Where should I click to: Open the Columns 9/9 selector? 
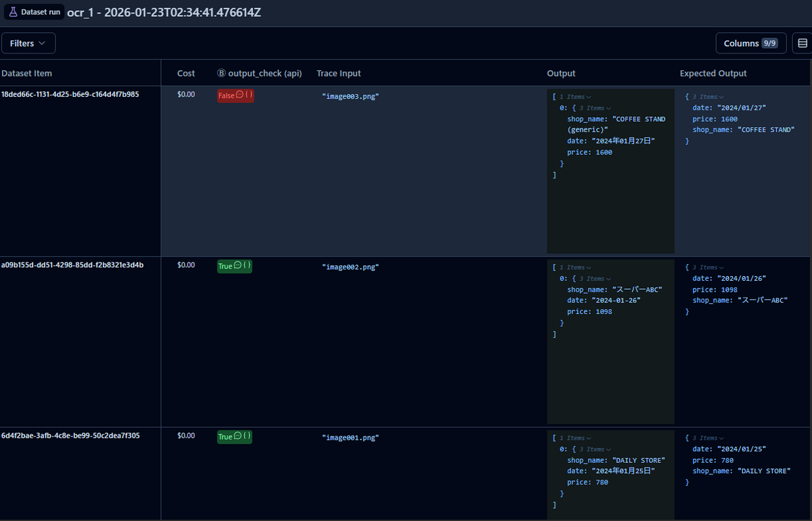pos(750,43)
